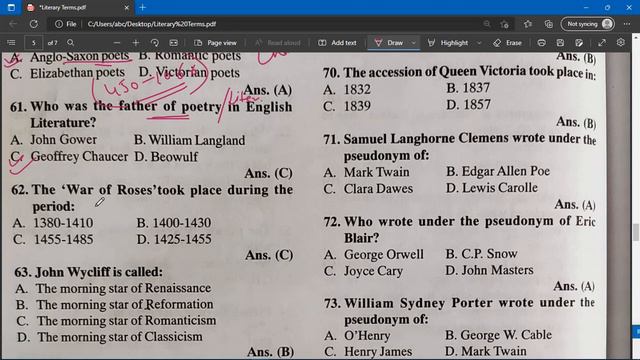
Task: Click 'C. Geoffrey Chaucer' answer text
Action: point(69,157)
